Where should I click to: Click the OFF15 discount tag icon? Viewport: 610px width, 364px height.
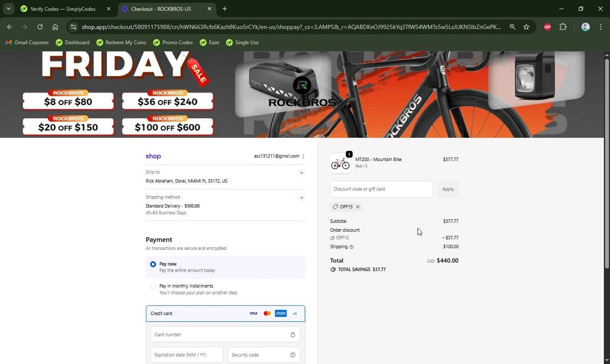click(x=335, y=207)
